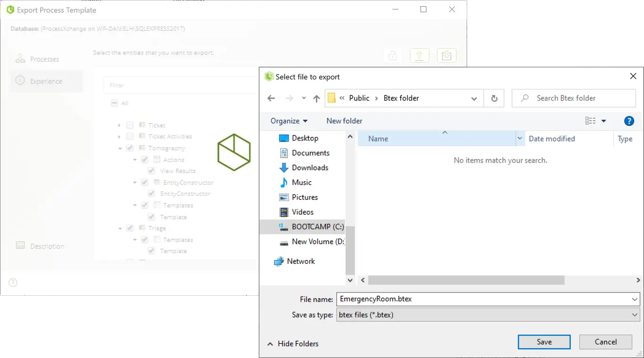Click the Save button
This screenshot has height=358, width=644.
pos(544,342)
